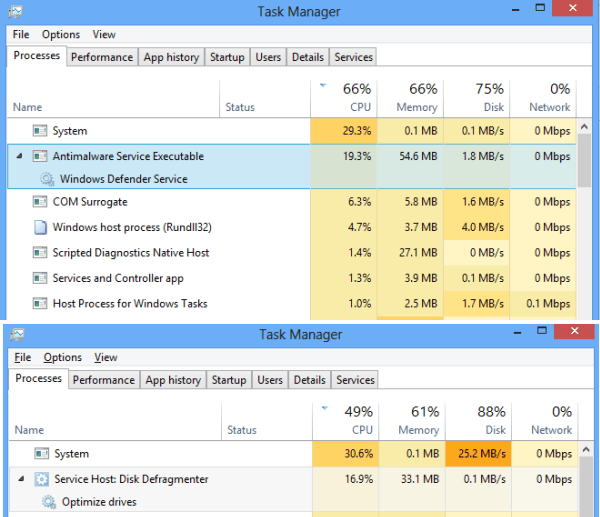Screen dimensions: 600x517
Task: Click the Optimize drives service gear icon
Action: [49, 502]
